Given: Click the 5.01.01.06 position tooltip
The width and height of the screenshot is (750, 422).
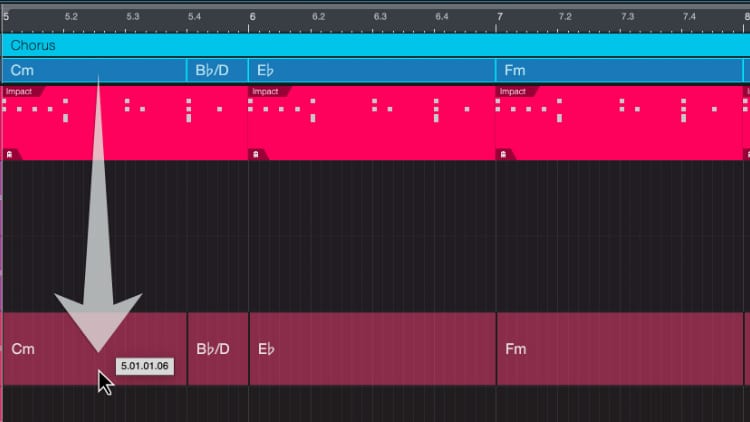Looking at the screenshot, I should 144,366.
